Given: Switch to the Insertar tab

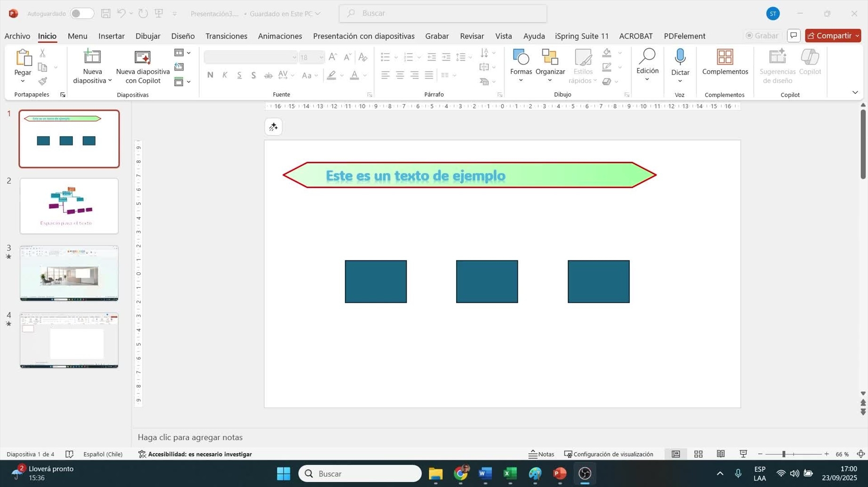Looking at the screenshot, I should (111, 36).
